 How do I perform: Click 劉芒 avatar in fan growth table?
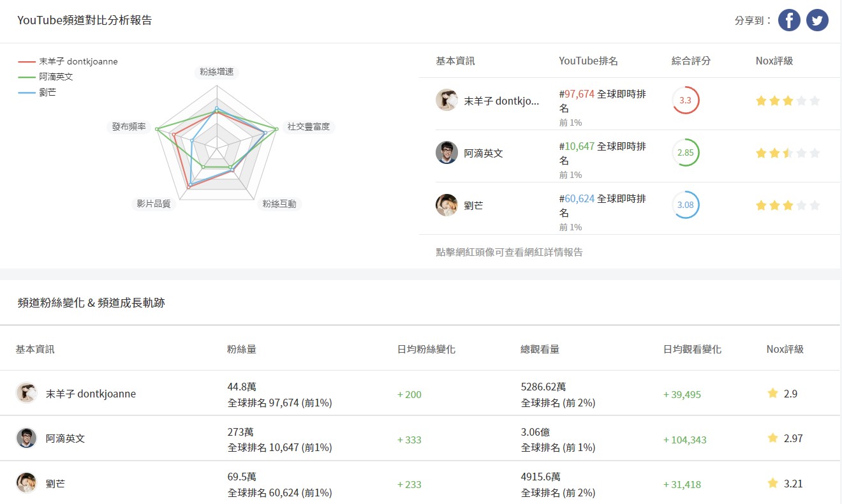click(27, 483)
